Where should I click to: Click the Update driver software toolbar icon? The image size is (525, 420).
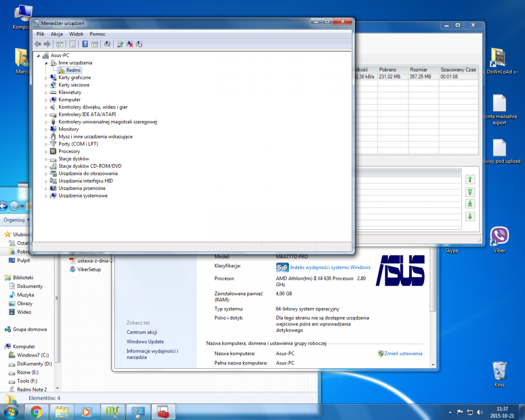click(120, 44)
